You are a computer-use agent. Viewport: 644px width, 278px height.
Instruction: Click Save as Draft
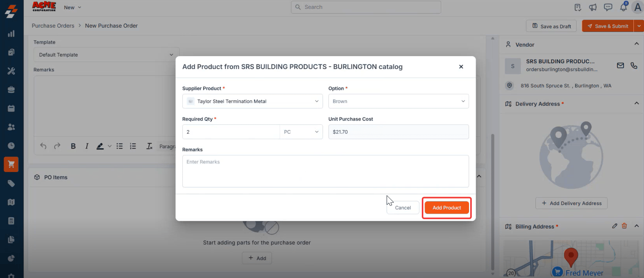coord(551,26)
